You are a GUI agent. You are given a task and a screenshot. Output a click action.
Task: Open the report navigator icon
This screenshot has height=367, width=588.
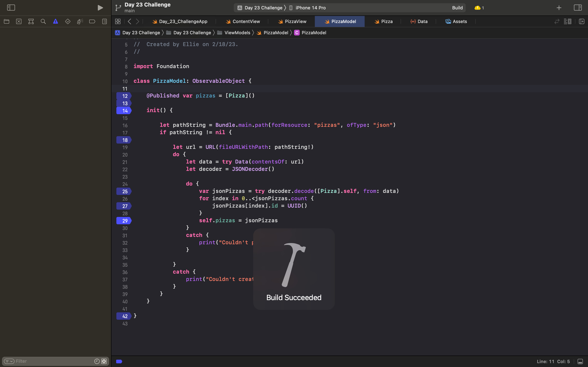[x=105, y=21]
